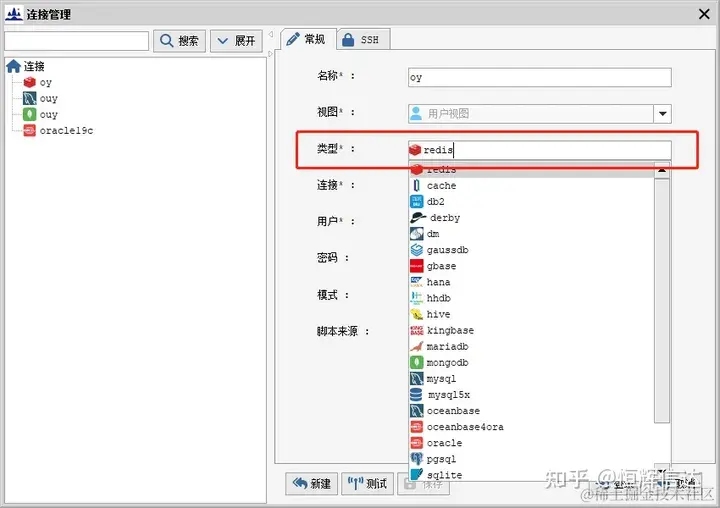This screenshot has height=508, width=720.
Task: Switch to the 常规 tab
Action: coord(306,40)
